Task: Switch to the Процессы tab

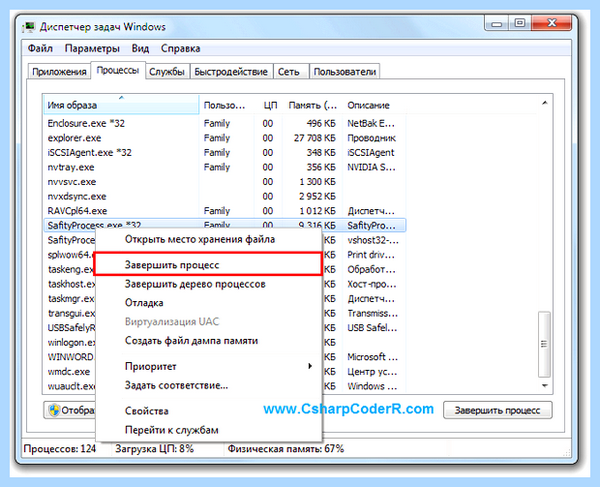Action: [x=118, y=70]
